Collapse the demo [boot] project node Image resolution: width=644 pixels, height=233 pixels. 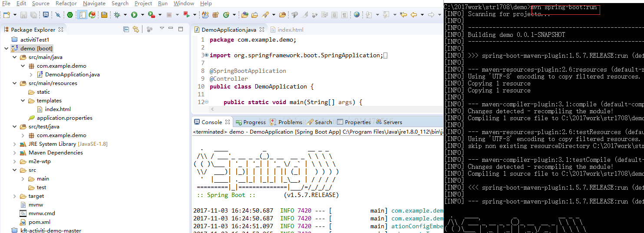point(6,49)
